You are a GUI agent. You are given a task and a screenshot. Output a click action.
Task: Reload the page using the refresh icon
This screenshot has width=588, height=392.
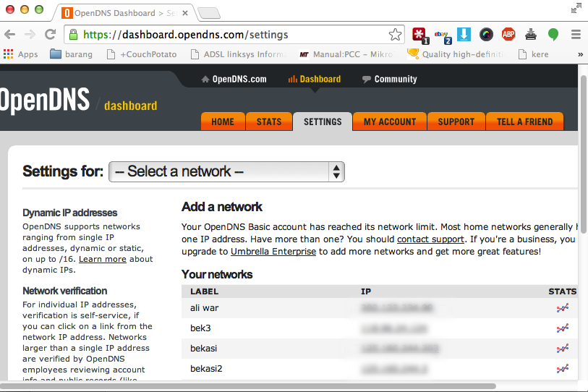coord(50,34)
